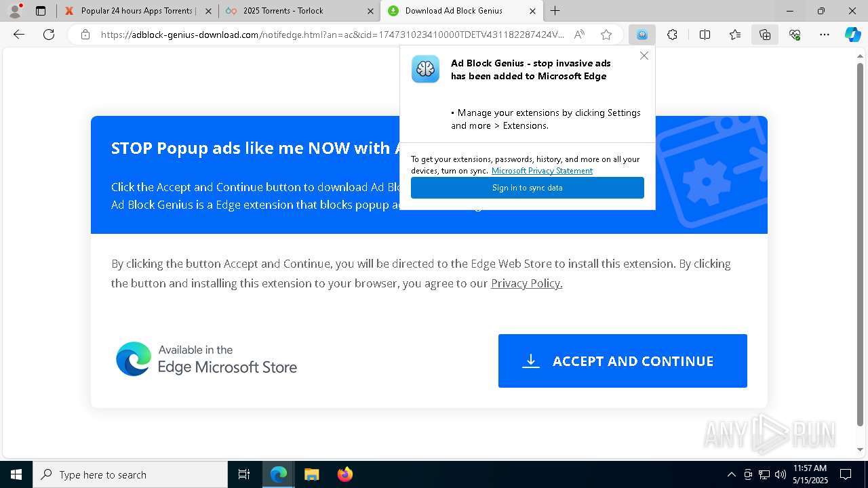The width and height of the screenshot is (868, 488).
Task: Show hidden system tray icons
Action: click(x=731, y=474)
